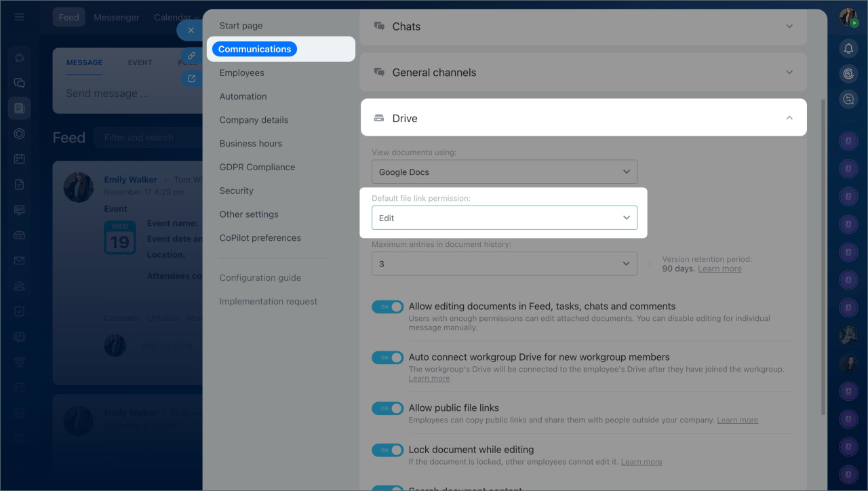Click the copy link icon beside panel
This screenshot has width=868, height=491.
tap(192, 56)
